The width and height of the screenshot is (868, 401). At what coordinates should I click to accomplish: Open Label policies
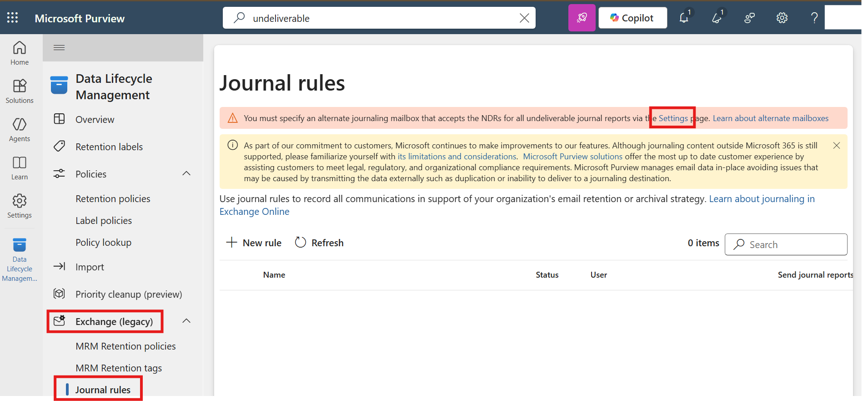tap(104, 221)
